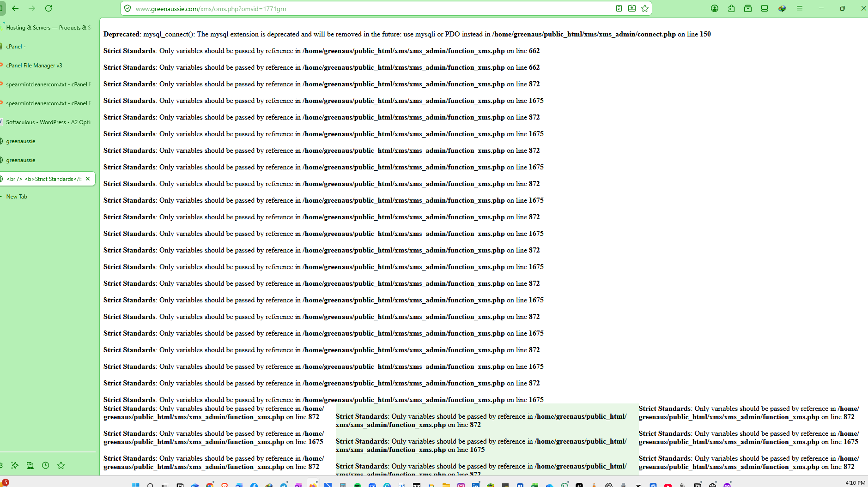Viewport: 868px width, 487px height.
Task: Click the site security shield icon
Action: [x=127, y=9]
